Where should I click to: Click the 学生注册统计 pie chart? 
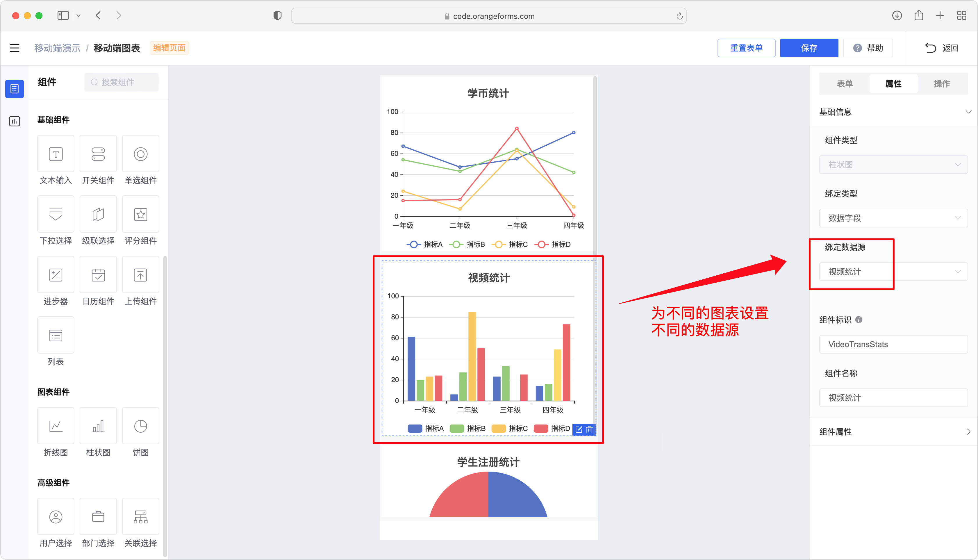coord(488,494)
